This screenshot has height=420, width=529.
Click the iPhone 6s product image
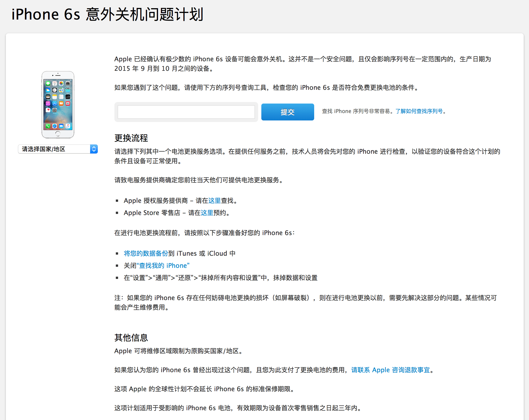(x=58, y=105)
